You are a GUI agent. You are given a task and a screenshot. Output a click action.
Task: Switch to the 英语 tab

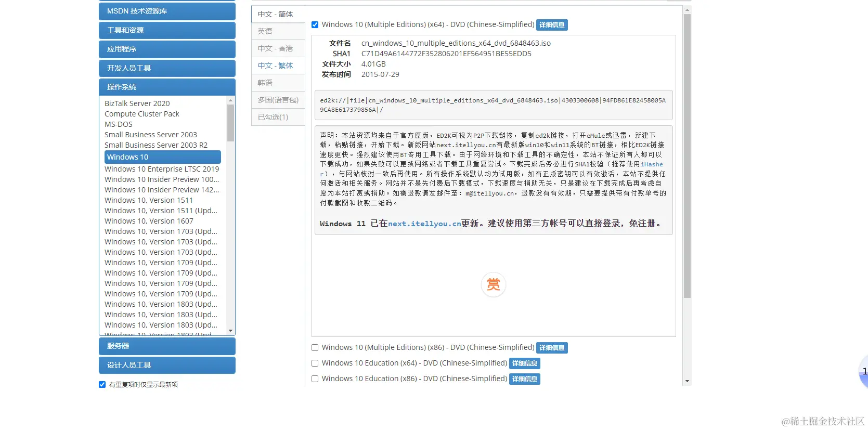pyautogui.click(x=278, y=31)
